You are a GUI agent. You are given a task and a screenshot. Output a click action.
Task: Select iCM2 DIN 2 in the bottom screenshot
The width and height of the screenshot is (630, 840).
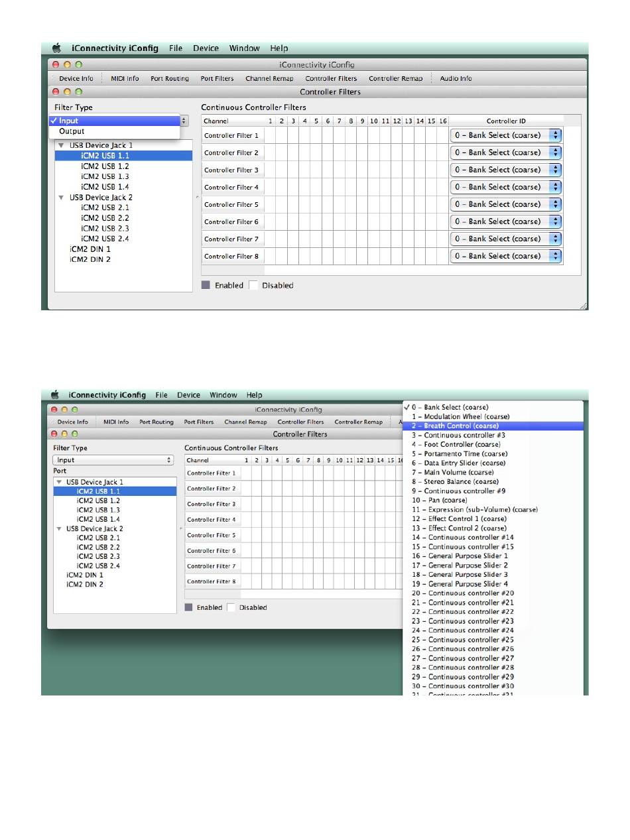point(85,584)
